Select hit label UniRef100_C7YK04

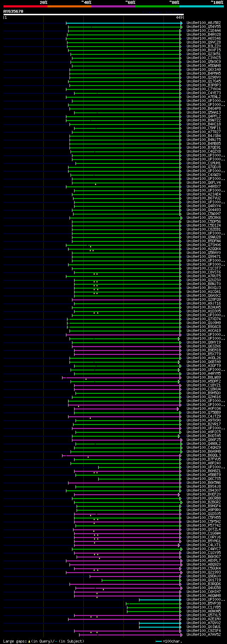click(204, 89)
